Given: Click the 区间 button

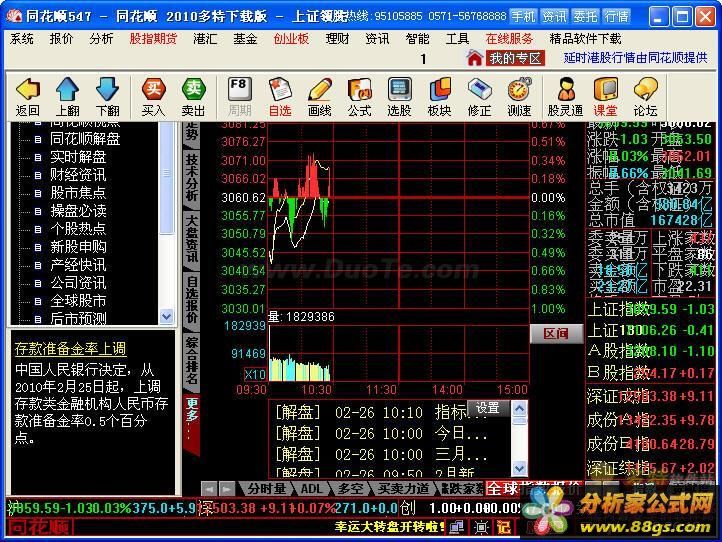Looking at the screenshot, I should tap(556, 333).
